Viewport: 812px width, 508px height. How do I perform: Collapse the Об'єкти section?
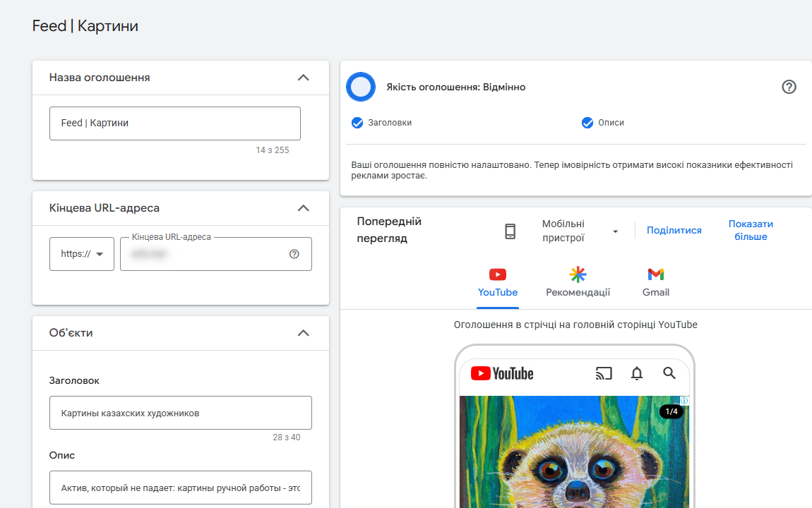[x=304, y=332]
